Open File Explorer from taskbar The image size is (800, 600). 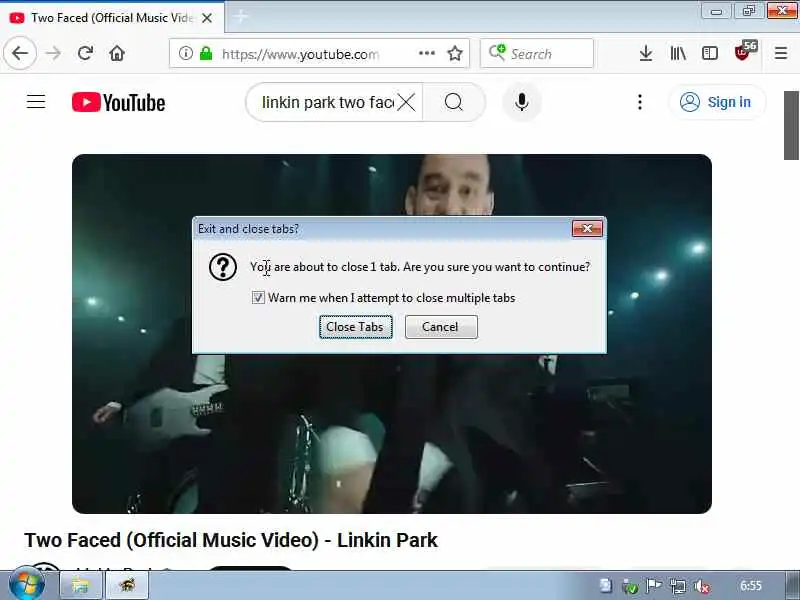coord(81,585)
